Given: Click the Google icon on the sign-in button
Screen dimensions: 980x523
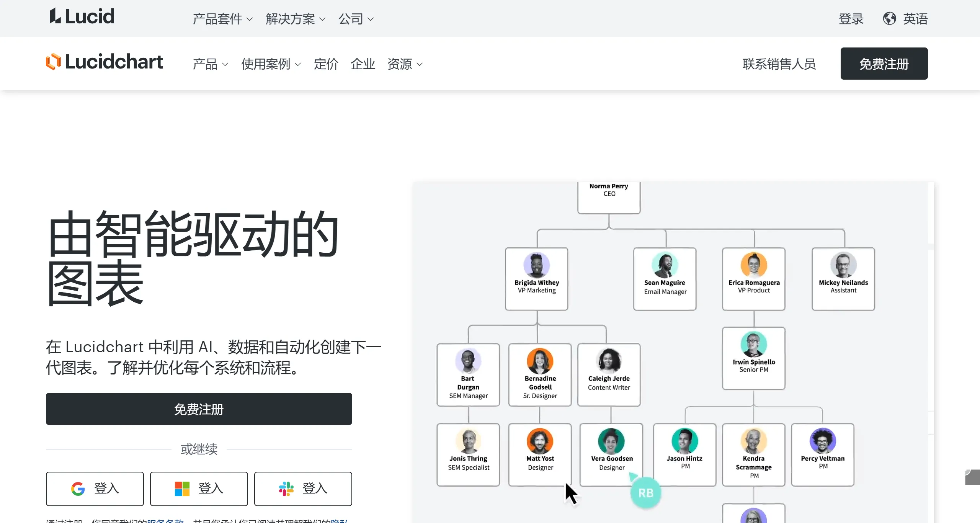Looking at the screenshot, I should click(x=78, y=489).
